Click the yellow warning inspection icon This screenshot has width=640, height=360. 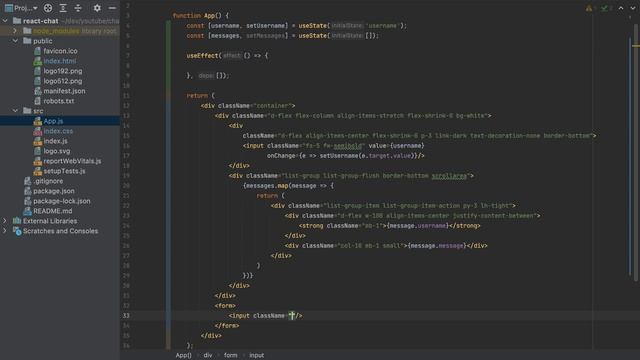[x=589, y=8]
